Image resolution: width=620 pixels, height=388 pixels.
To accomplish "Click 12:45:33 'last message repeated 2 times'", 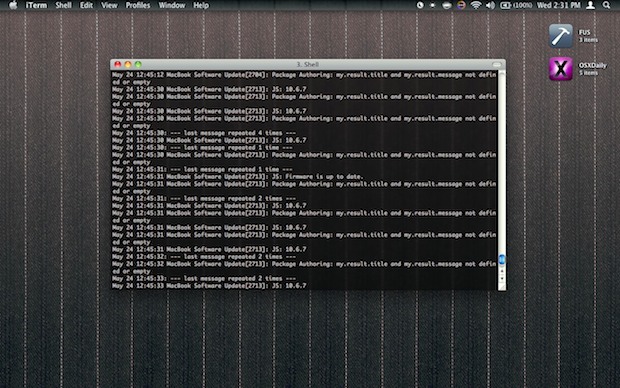I will [x=204, y=278].
